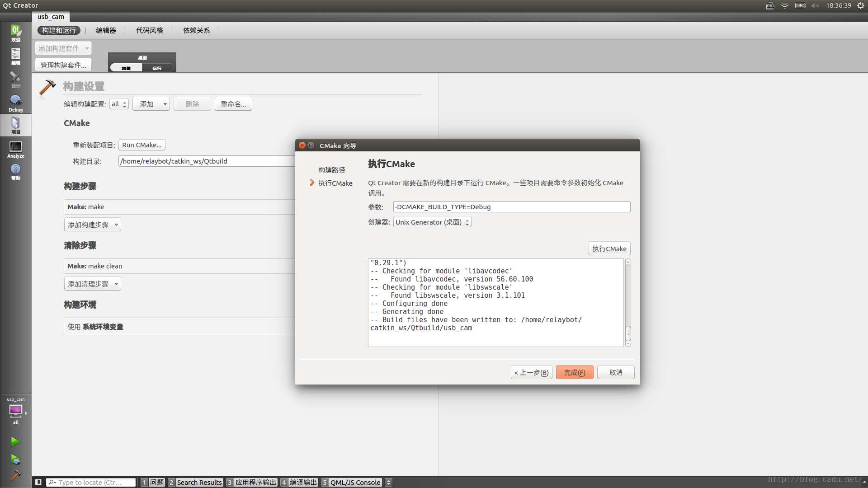The image size is (868, 488).
Task: Open the Design mode
Action: click(16, 79)
